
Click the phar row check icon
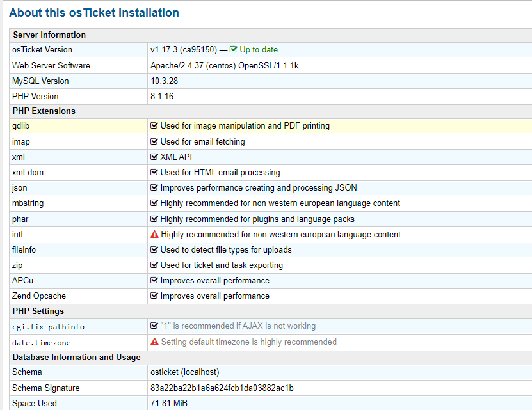tap(154, 219)
